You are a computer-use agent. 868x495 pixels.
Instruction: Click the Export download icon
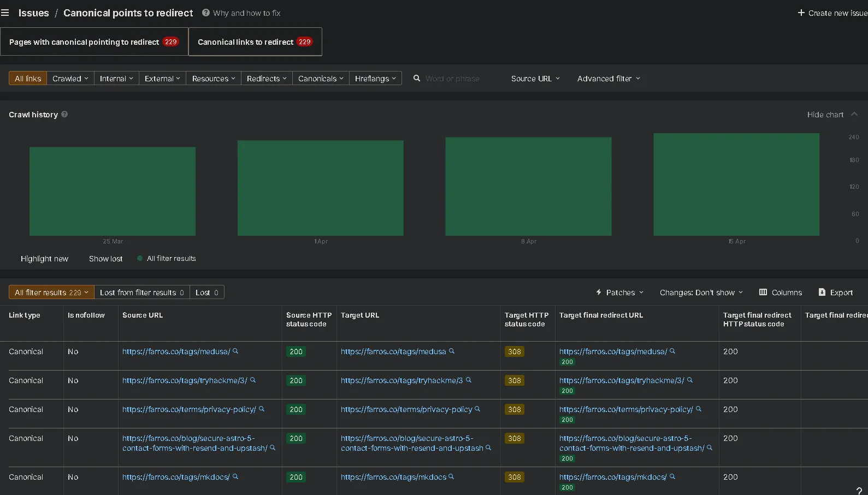822,293
